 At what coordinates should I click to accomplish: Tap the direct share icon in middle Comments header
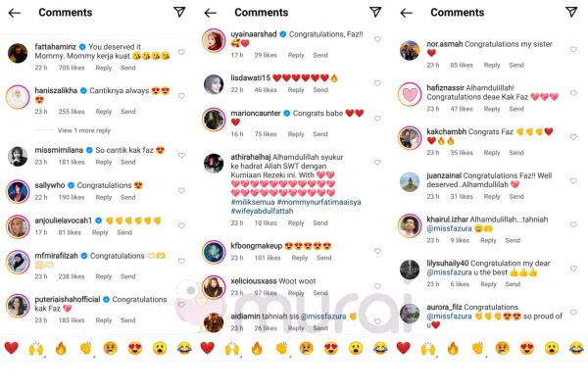tap(375, 12)
